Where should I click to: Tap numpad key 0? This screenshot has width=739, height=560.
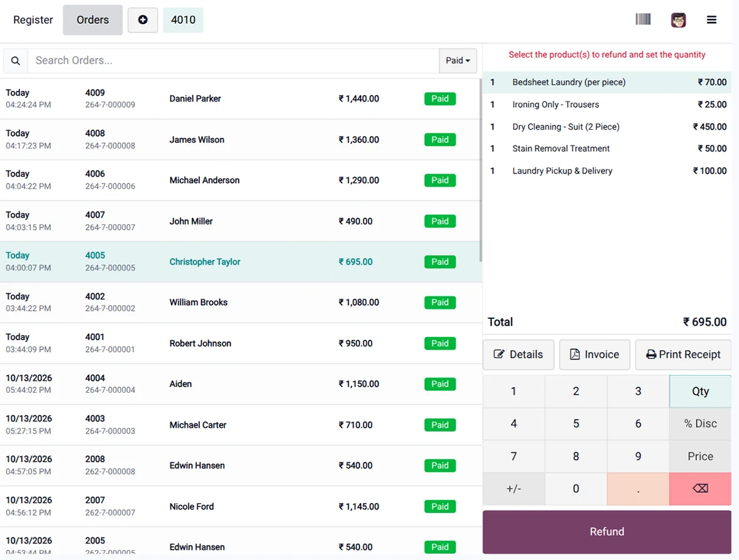pyautogui.click(x=576, y=489)
